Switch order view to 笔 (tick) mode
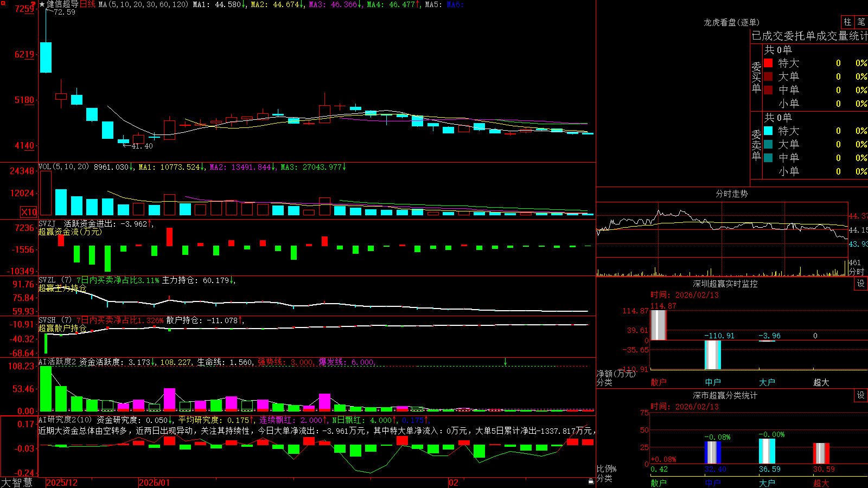Image resolution: width=868 pixels, height=488 pixels. tap(861, 22)
